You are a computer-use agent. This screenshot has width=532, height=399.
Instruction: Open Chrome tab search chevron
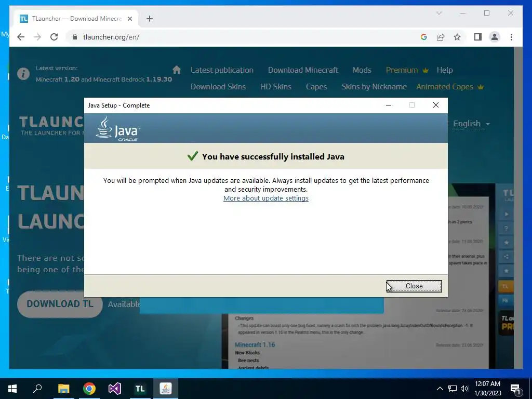tap(438, 13)
